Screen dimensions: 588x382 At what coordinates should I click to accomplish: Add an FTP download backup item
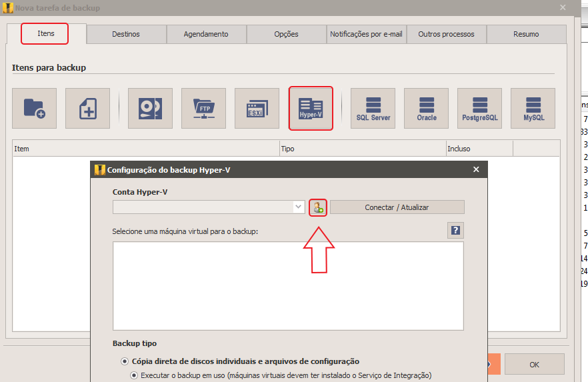[203, 109]
